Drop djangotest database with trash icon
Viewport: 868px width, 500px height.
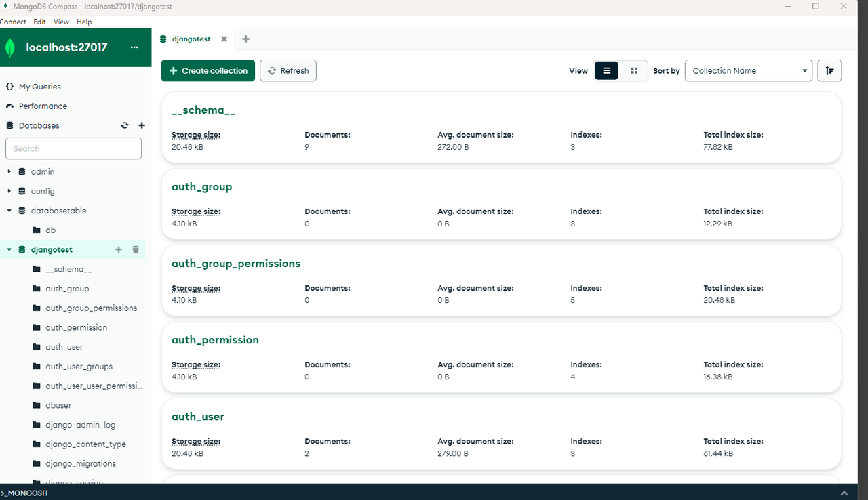pyautogui.click(x=136, y=249)
